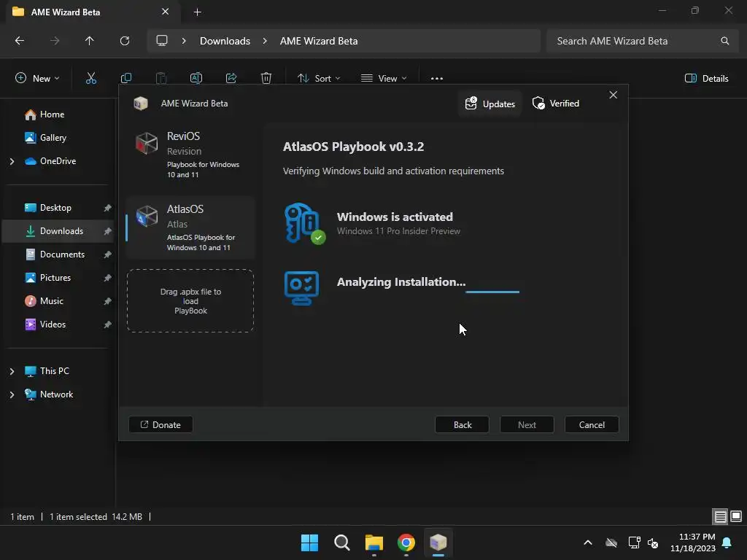
Task: Click the Rename icon in Explorer toolbar
Action: click(x=196, y=78)
